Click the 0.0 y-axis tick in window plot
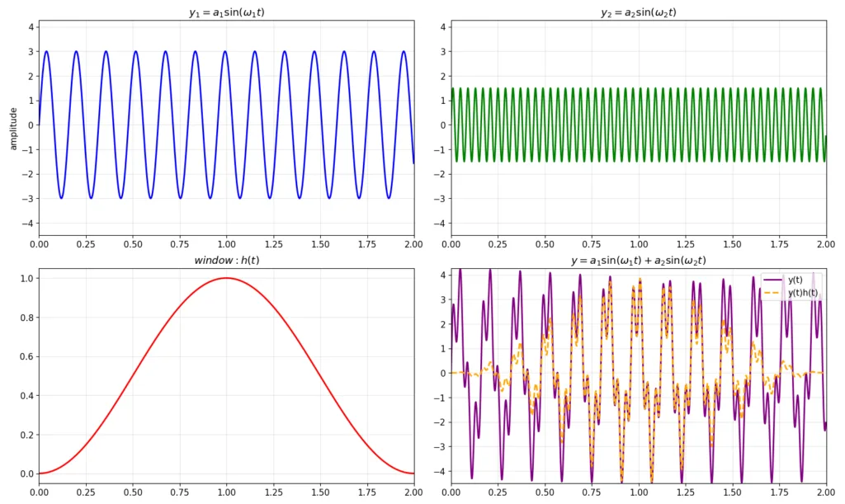 point(25,473)
